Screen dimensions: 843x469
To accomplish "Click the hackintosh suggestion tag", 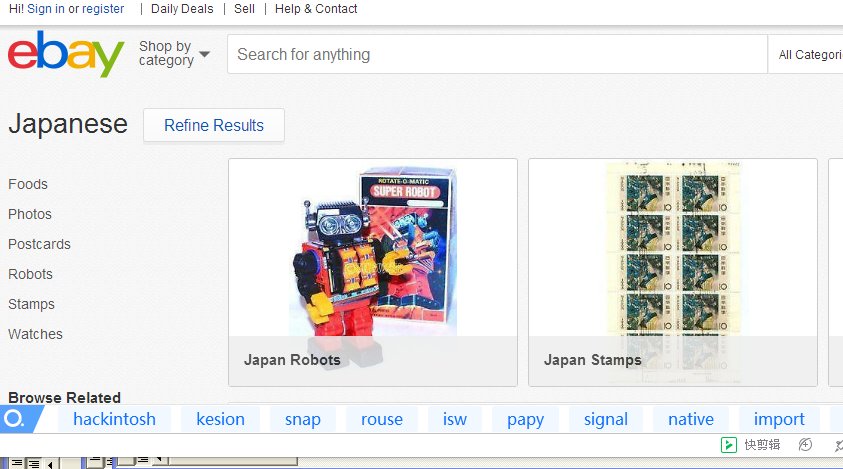I will click(115, 419).
